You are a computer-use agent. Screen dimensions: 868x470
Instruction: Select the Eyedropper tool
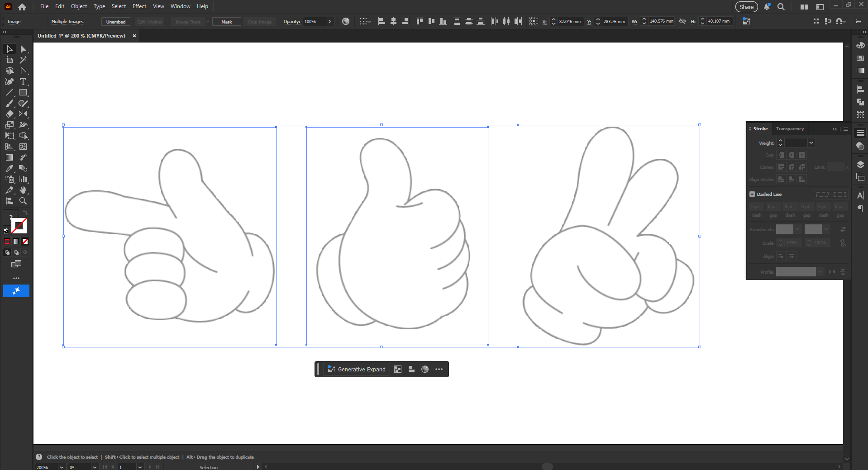tap(10, 168)
